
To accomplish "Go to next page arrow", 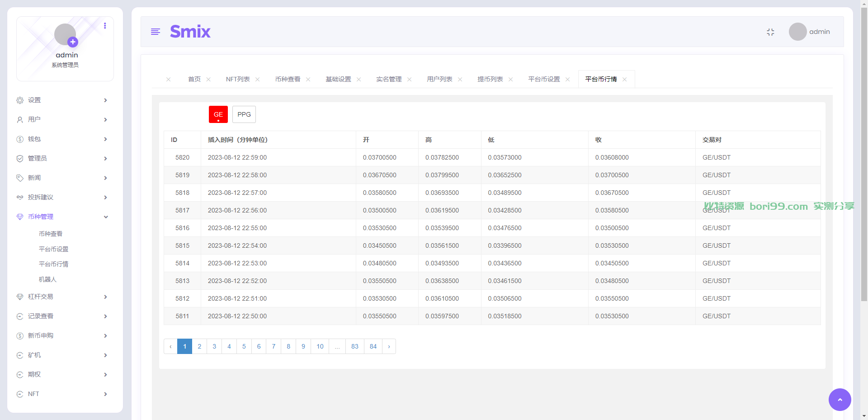I will coord(389,346).
